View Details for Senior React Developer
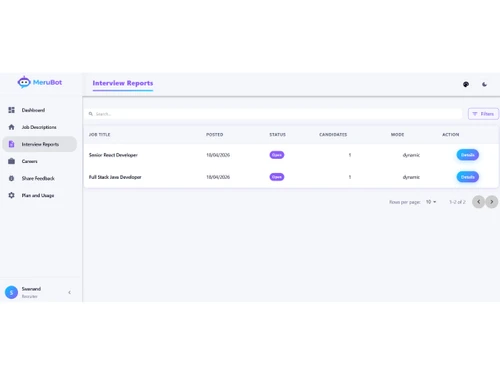Viewport: 500px width, 375px height. coord(468,155)
